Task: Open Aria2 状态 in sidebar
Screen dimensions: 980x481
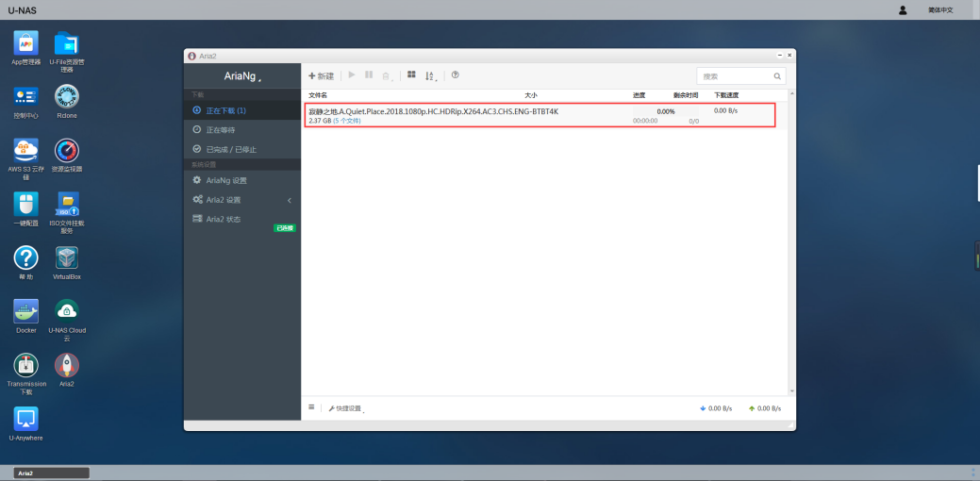Action: (x=242, y=219)
